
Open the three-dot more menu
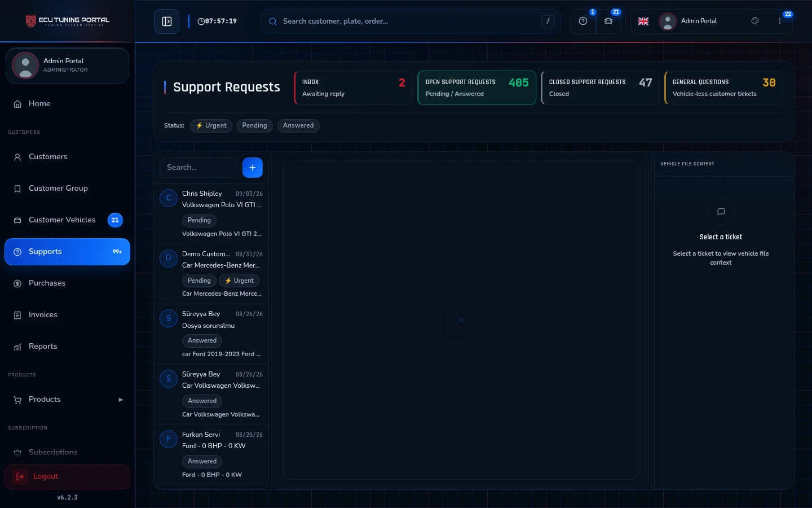click(x=780, y=21)
